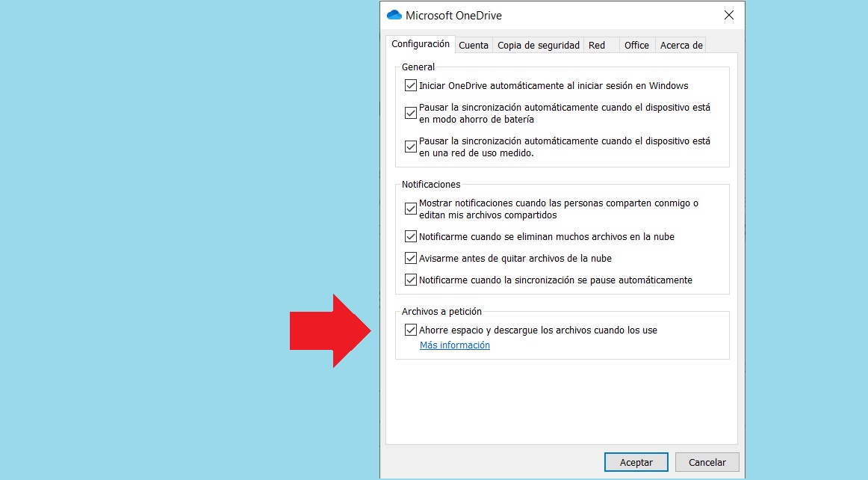Click the General group label

[418, 67]
